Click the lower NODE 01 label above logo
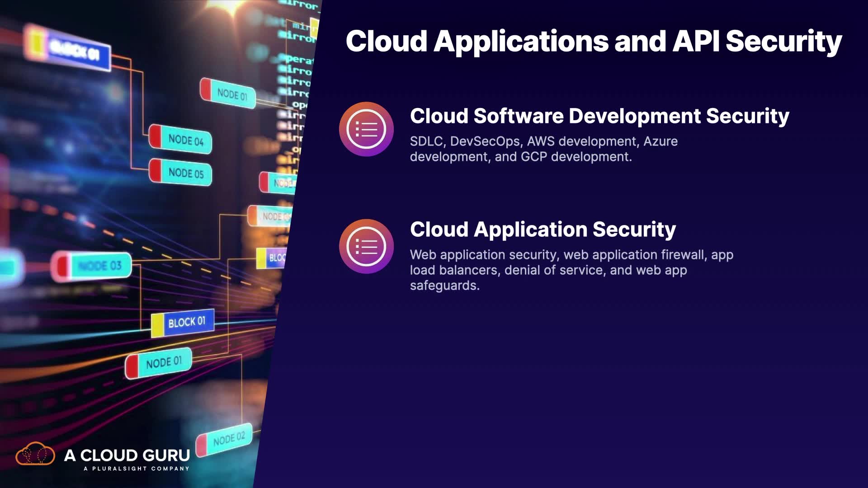Screen dimensions: 868x488 (164, 362)
